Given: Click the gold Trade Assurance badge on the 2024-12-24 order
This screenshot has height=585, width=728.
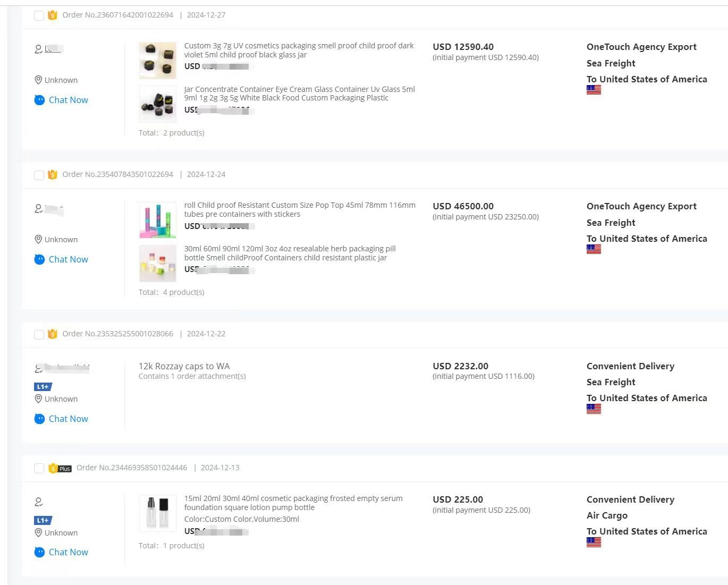Looking at the screenshot, I should pyautogui.click(x=52, y=174).
